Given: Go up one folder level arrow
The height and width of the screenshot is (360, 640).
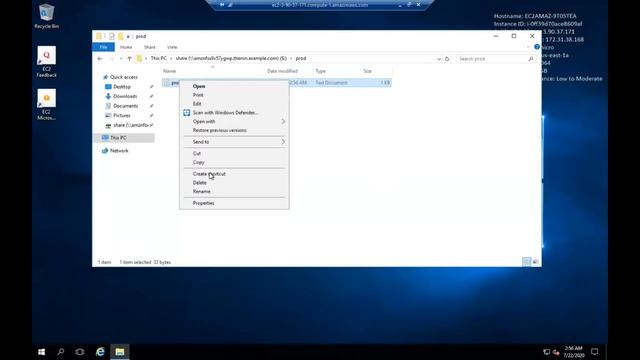Looking at the screenshot, I should coord(129,59).
